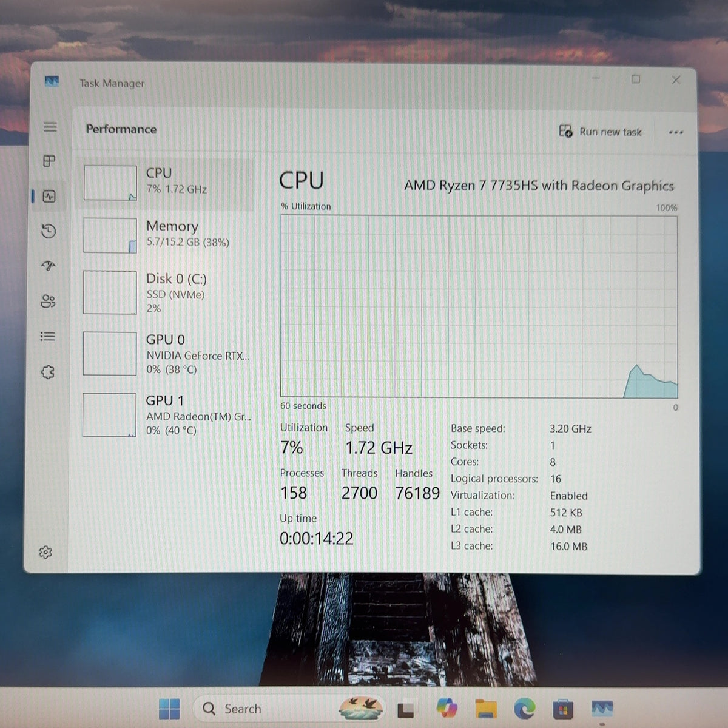Image resolution: width=728 pixels, height=728 pixels.
Task: Open File Explorer from the taskbar
Action: click(x=485, y=708)
